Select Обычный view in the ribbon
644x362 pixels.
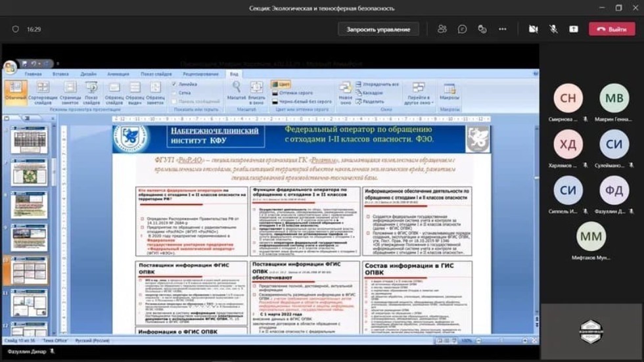(16, 91)
